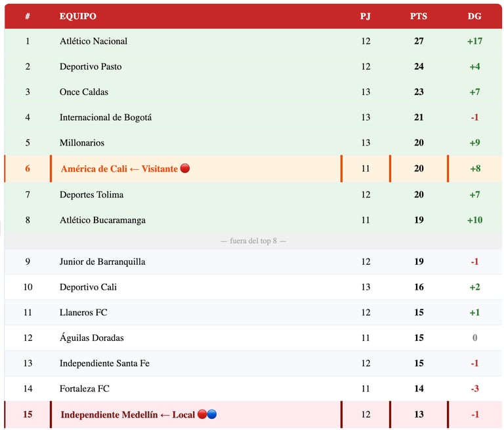Click the PJ column header
The image size is (504, 430).
pos(366,16)
